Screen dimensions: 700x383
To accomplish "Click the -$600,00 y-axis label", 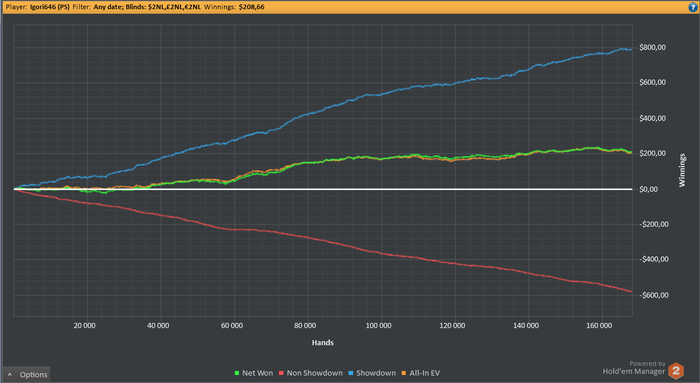I will (x=654, y=295).
